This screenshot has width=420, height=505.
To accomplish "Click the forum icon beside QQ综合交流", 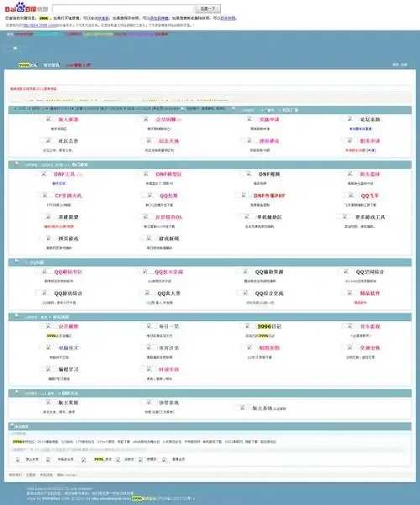I will [245, 292].
